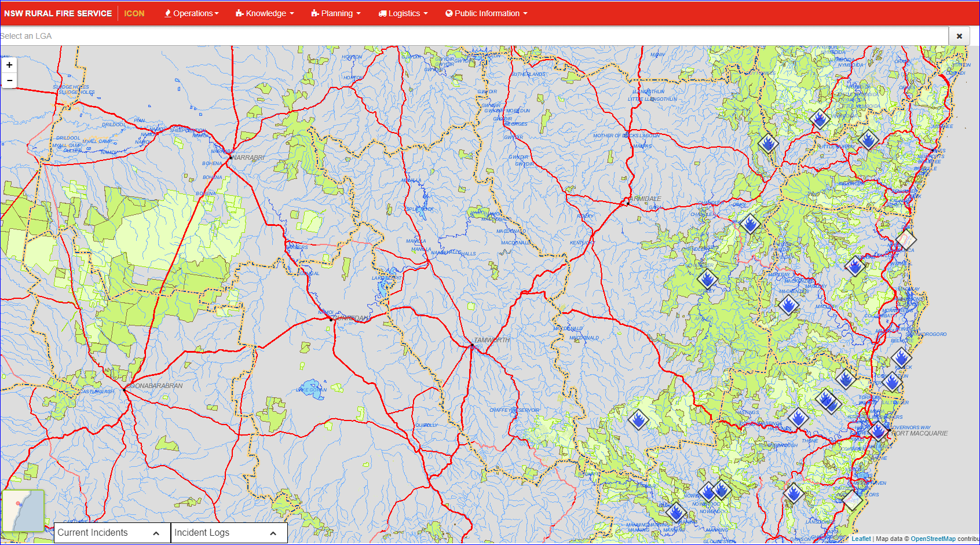Viewport: 980px width, 545px height.
Task: Zoom in on the map
Action: (x=9, y=65)
